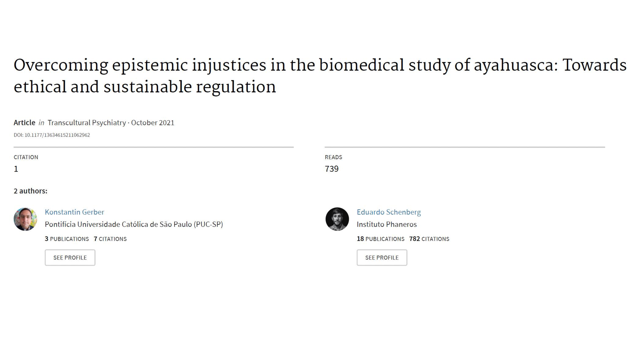Click the 2 authors heading
This screenshot has width=644, height=362.
pos(30,191)
